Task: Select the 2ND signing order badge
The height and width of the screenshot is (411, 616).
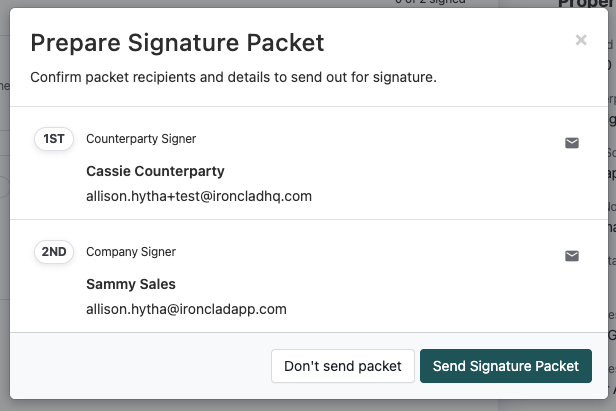Action: 54,251
